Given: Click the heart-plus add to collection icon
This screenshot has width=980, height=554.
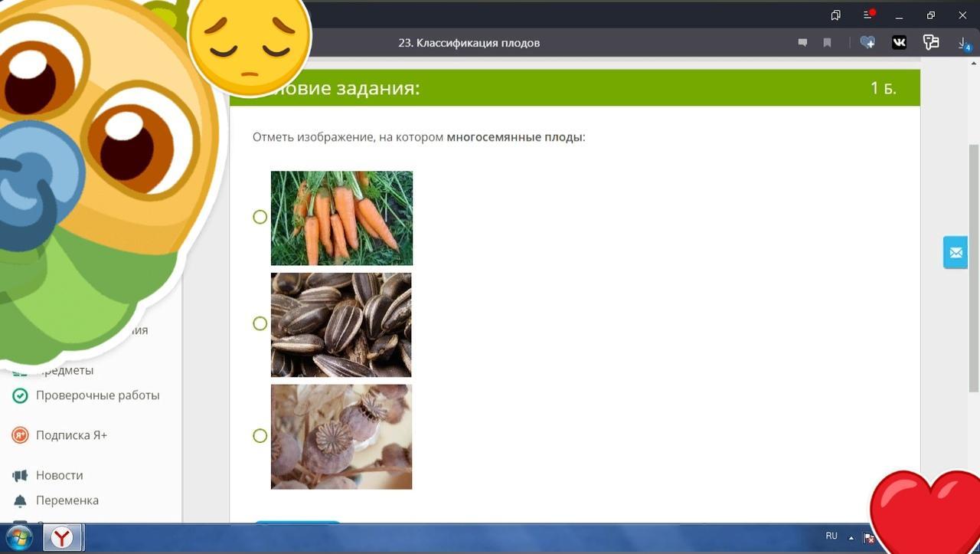Looking at the screenshot, I should pos(867,43).
